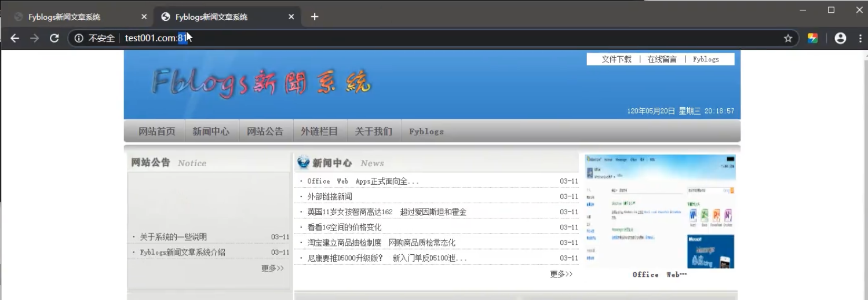Go to 网站首页 navigation item
The image size is (868, 300).
156,131
